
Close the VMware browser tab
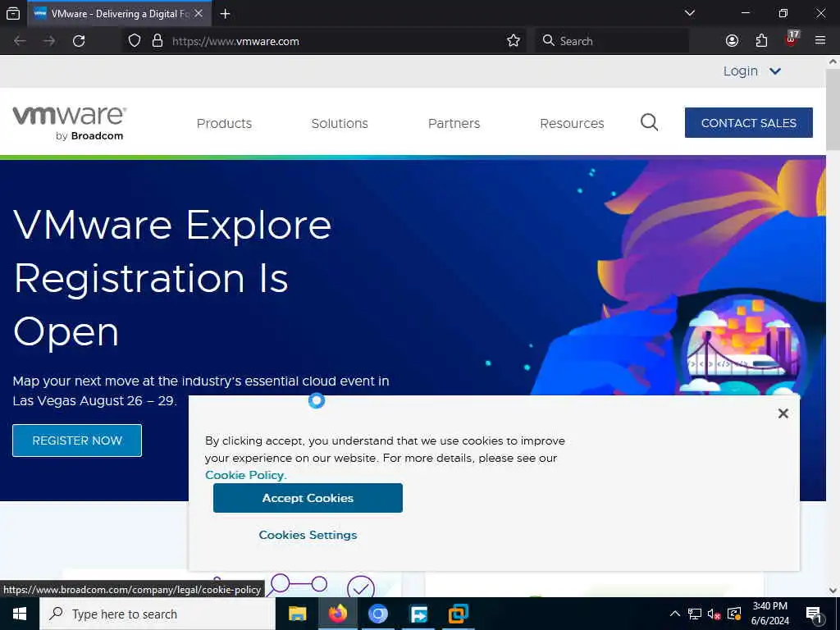click(199, 13)
